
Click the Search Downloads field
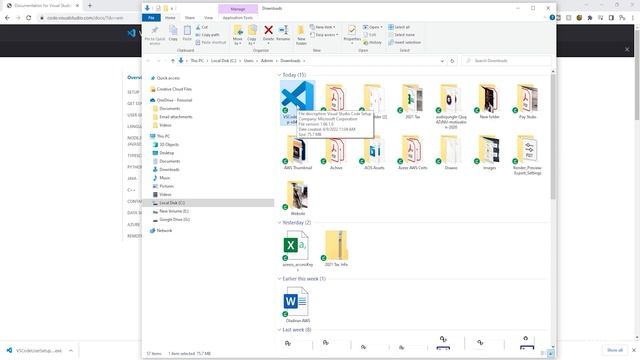(506, 61)
